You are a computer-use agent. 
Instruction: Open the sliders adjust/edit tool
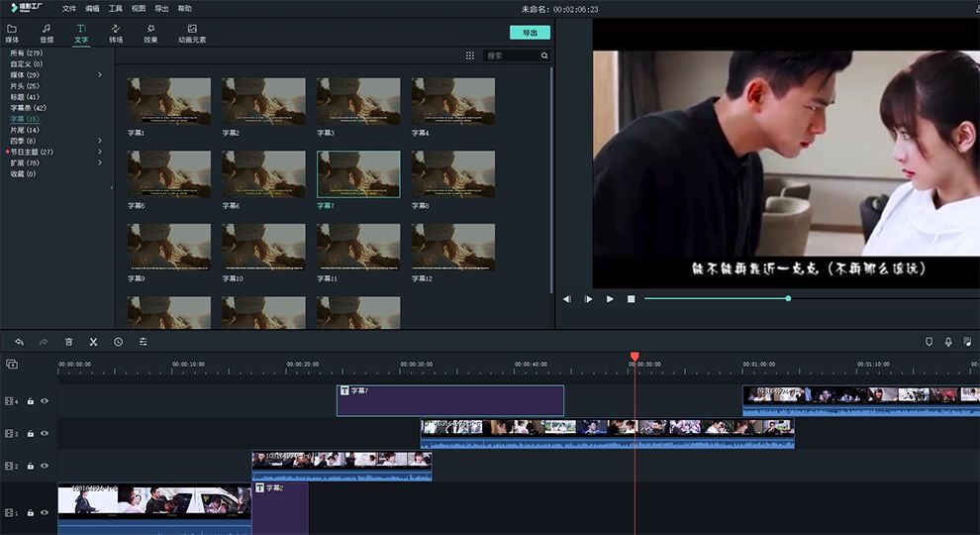pyautogui.click(x=143, y=342)
